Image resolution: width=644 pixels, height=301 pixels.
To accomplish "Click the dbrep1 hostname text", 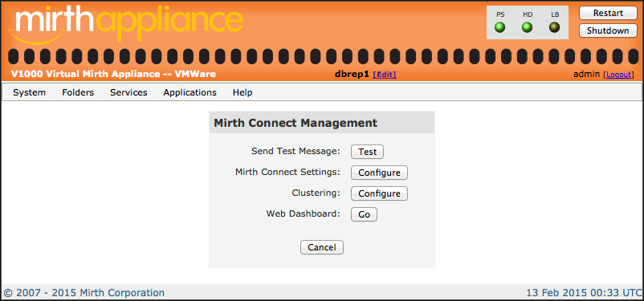I will pos(353,75).
